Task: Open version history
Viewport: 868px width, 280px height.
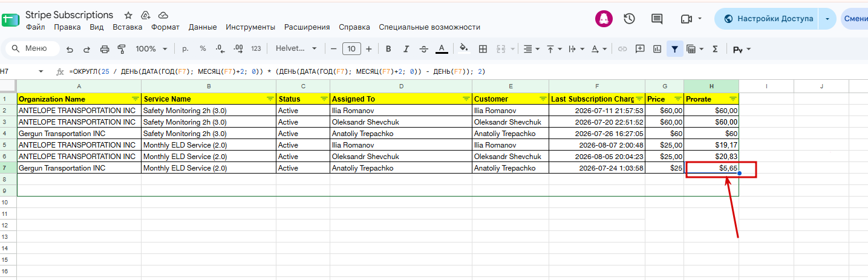Action: click(630, 19)
